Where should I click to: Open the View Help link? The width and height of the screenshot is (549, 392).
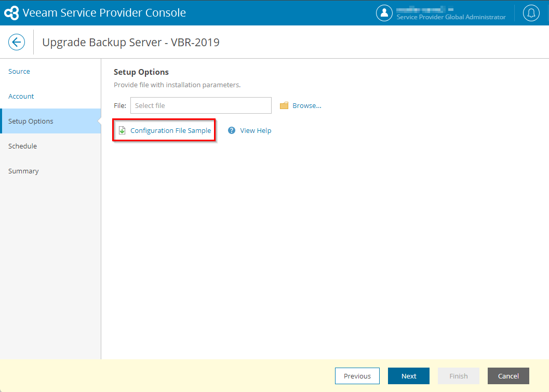(256, 130)
